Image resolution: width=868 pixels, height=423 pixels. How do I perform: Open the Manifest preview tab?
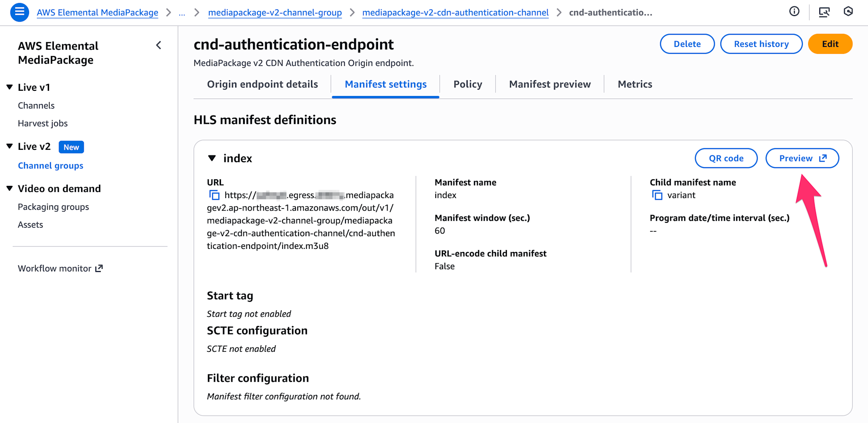[x=549, y=84]
